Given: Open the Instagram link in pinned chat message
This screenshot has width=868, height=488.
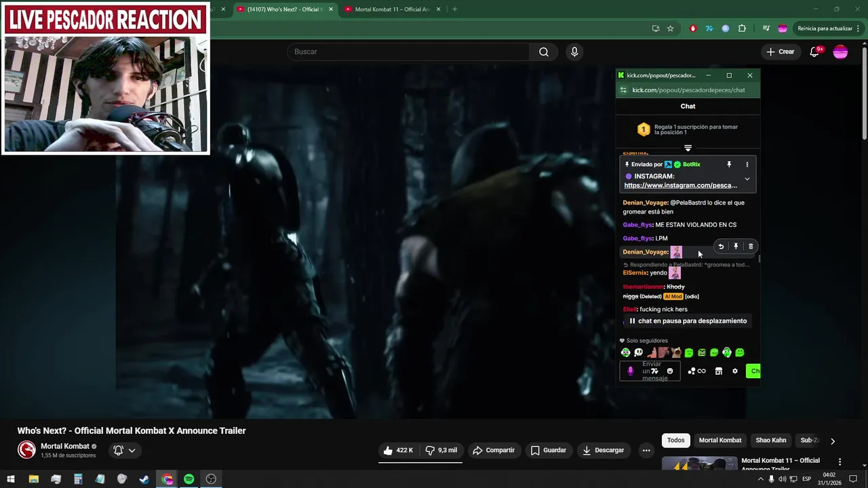Looking at the screenshot, I should 680,186.
